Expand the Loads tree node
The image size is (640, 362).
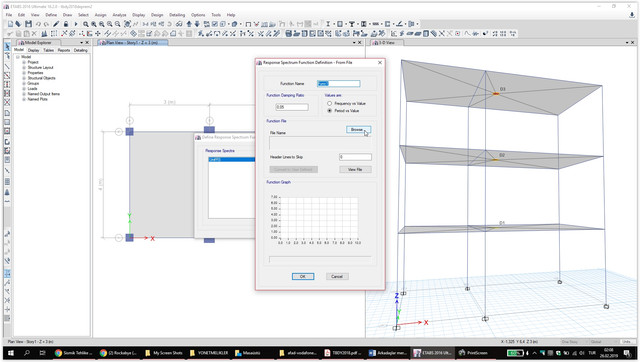24,89
